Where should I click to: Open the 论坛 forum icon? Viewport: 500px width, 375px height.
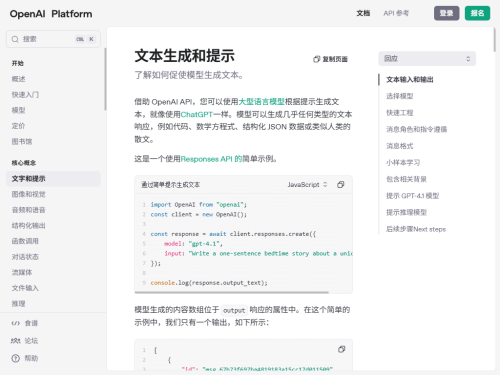(16, 341)
